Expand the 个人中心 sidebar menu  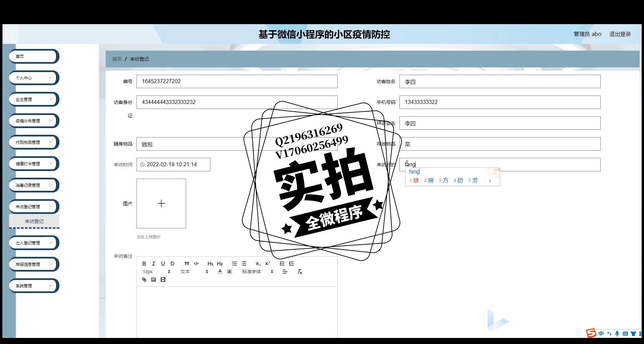[x=34, y=78]
